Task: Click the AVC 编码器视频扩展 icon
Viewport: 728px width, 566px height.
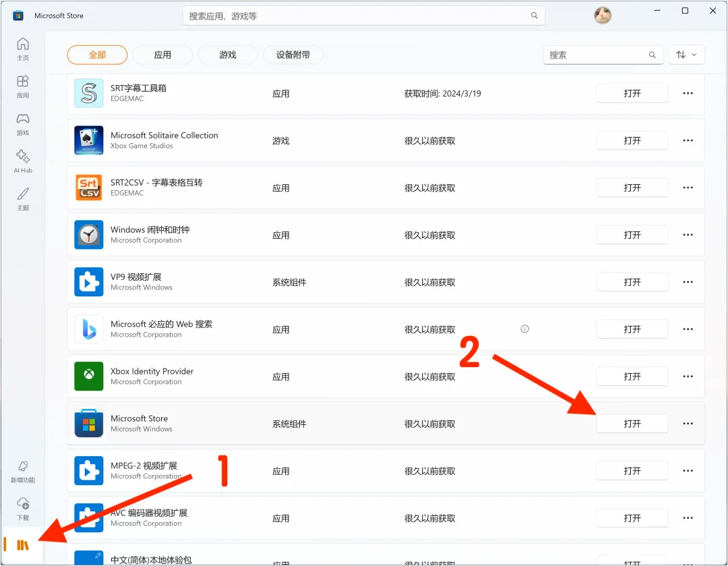Action: [89, 517]
